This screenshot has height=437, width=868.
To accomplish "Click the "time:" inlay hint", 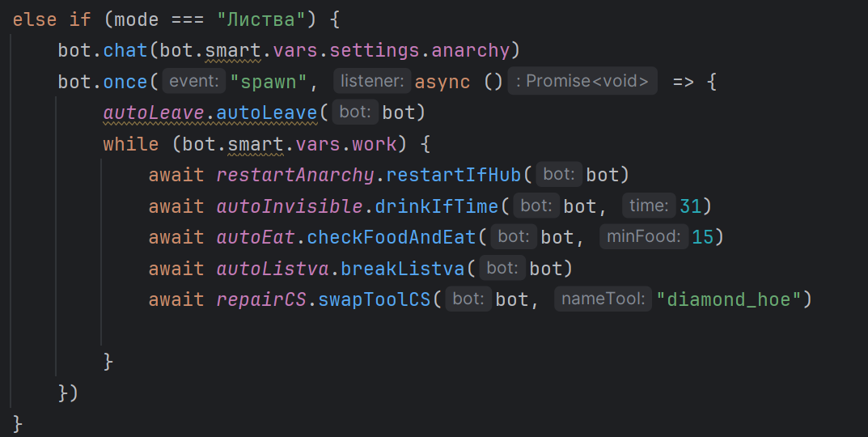I will pos(648,206).
